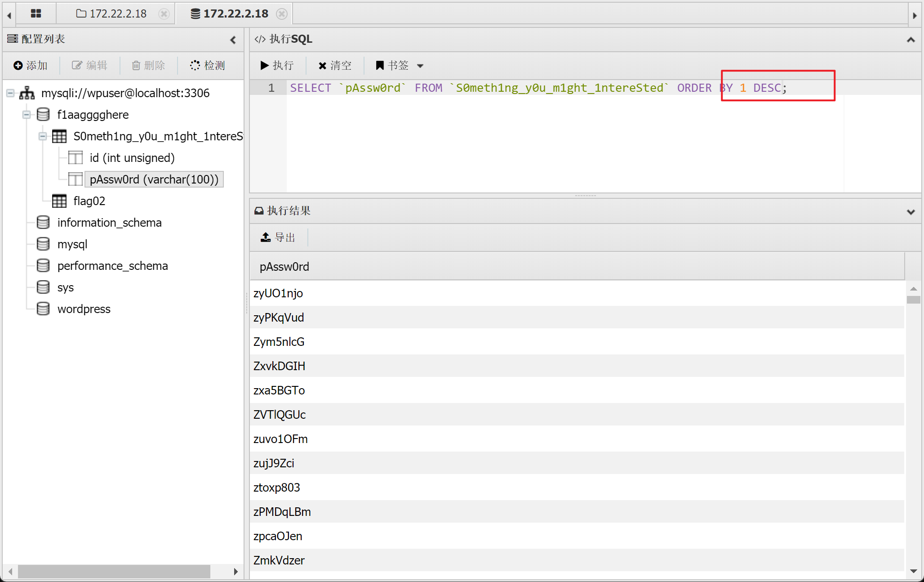Image resolution: width=924 pixels, height=582 pixels.
Task: Collapse the f1aagggghere database node
Action: (27, 115)
